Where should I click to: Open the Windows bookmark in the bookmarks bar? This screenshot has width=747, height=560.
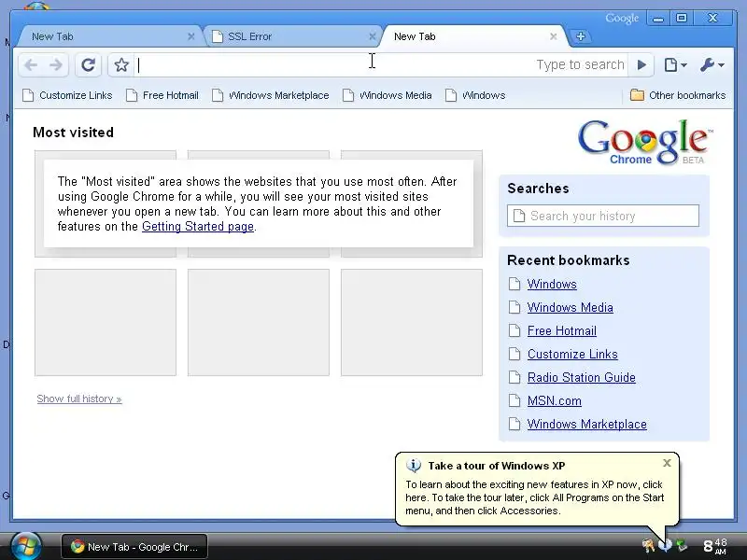(475, 95)
